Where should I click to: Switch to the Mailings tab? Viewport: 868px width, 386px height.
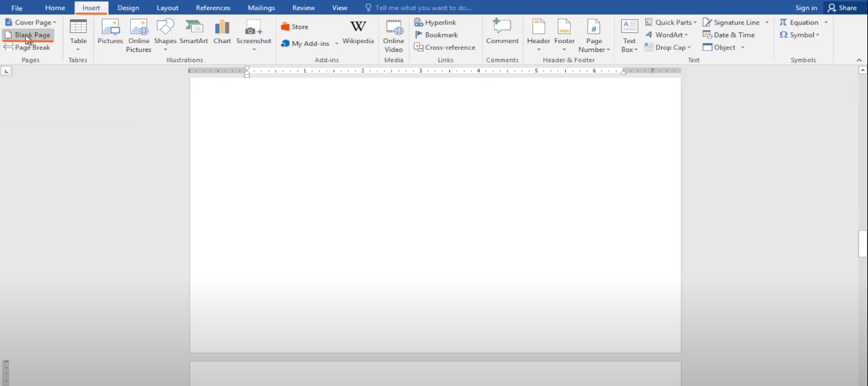261,8
